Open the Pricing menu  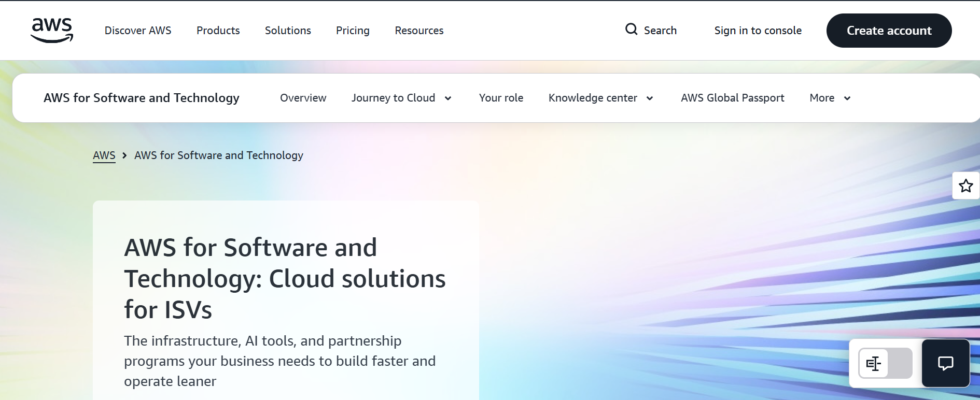click(x=353, y=31)
